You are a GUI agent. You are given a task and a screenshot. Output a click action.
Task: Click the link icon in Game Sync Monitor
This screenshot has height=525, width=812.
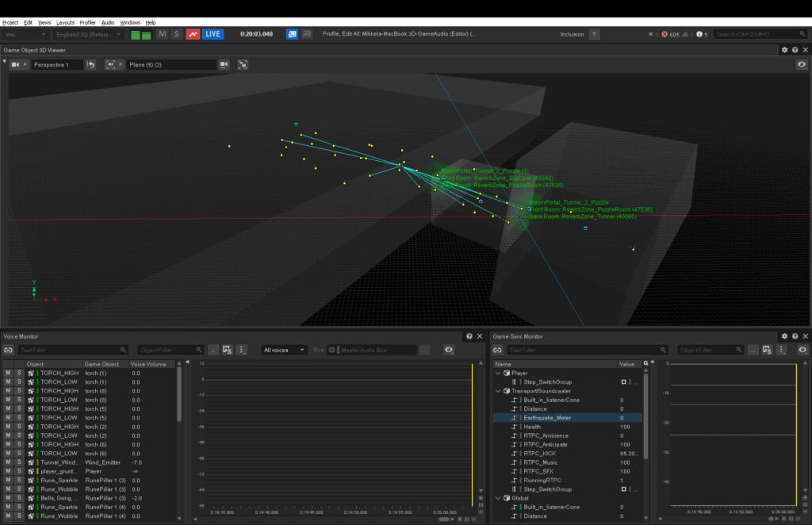tap(498, 350)
